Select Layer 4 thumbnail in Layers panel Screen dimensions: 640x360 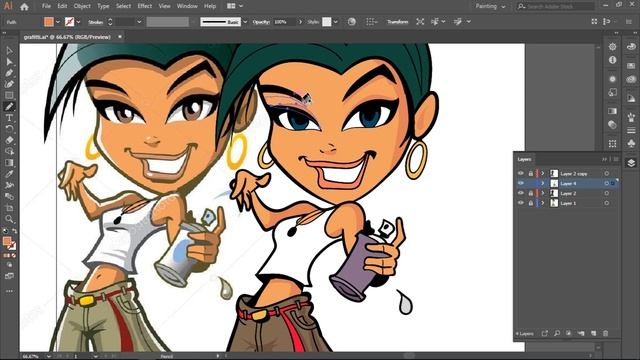(554, 183)
